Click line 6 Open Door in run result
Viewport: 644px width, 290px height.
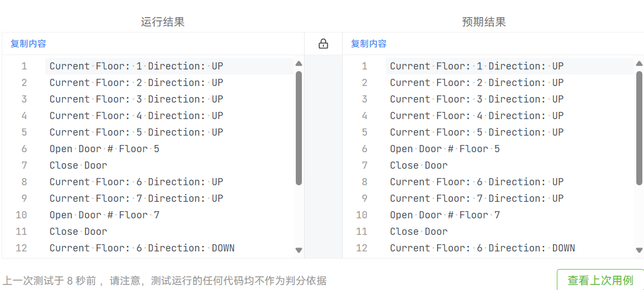pos(104,149)
